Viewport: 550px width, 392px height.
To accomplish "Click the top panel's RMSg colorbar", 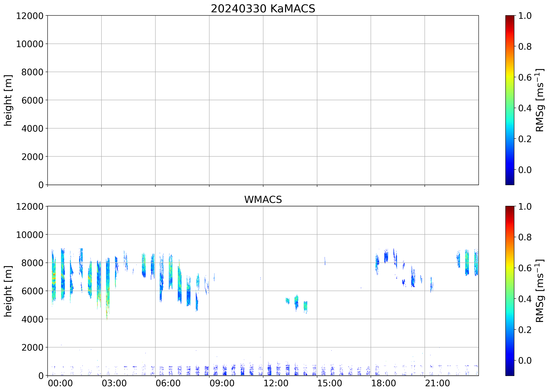I will [x=510, y=100].
